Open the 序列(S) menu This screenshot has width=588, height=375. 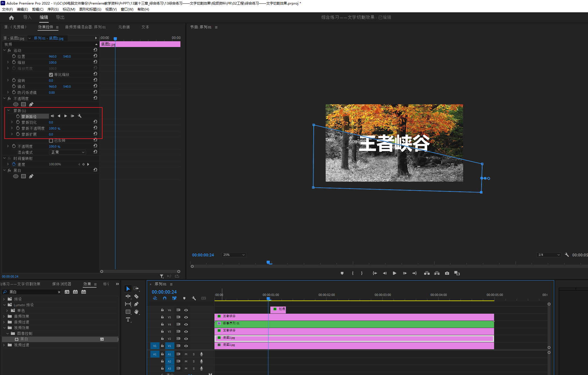pos(53,9)
